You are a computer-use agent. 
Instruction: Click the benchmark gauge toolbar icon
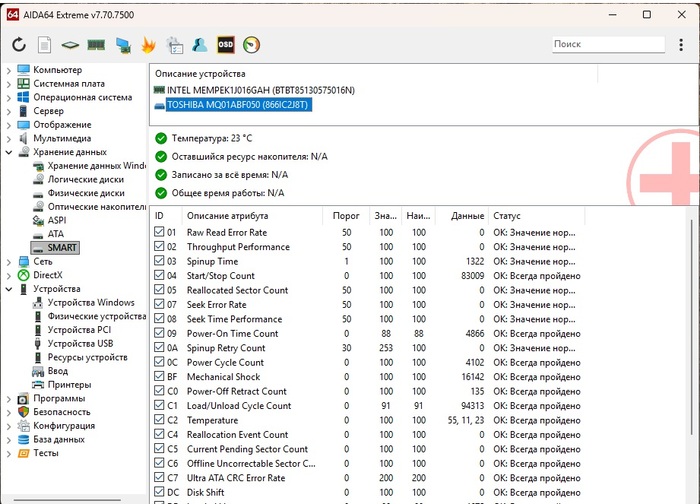(252, 44)
